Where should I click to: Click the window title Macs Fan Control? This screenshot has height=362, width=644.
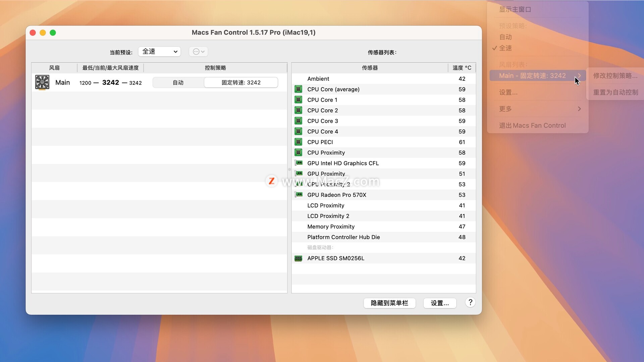coord(254,33)
